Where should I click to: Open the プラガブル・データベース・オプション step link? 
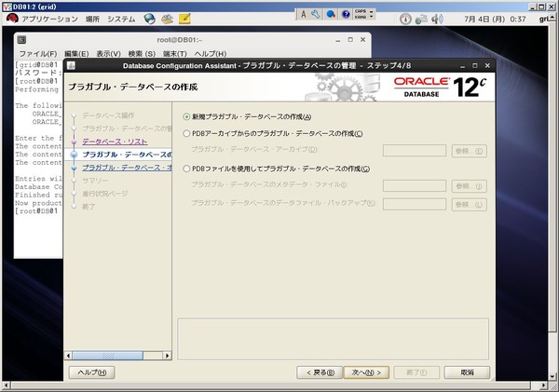tap(127, 168)
